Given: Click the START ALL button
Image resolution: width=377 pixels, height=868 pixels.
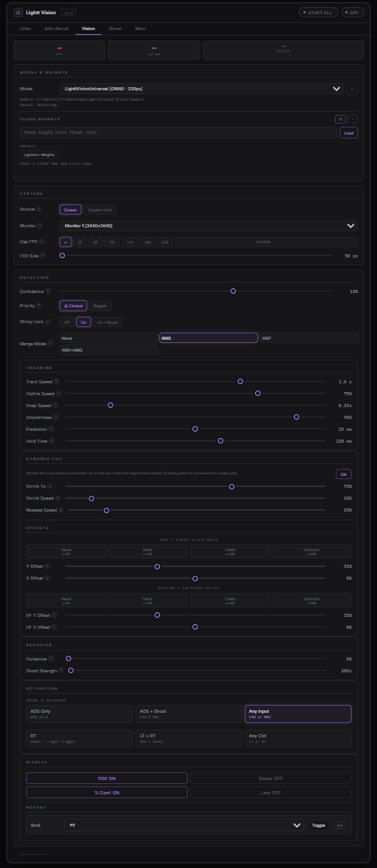Looking at the screenshot, I should [318, 12].
